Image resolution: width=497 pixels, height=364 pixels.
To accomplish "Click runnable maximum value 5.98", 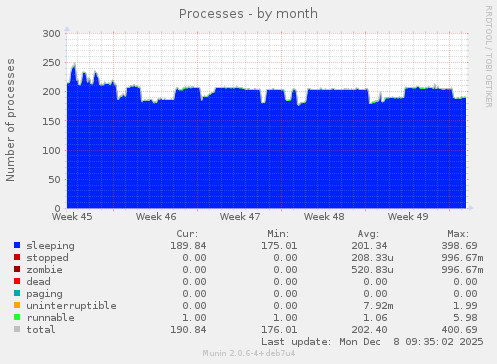I will pos(465,318).
